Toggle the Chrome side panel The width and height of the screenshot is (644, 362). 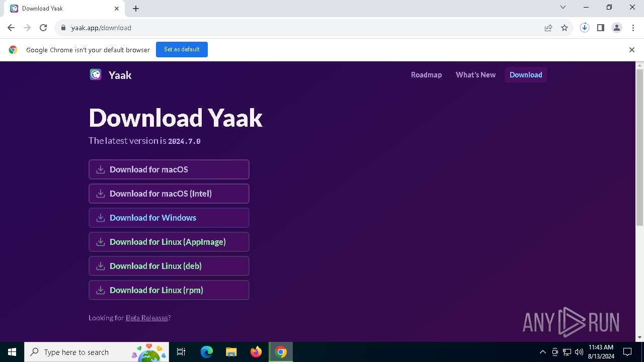601,28
